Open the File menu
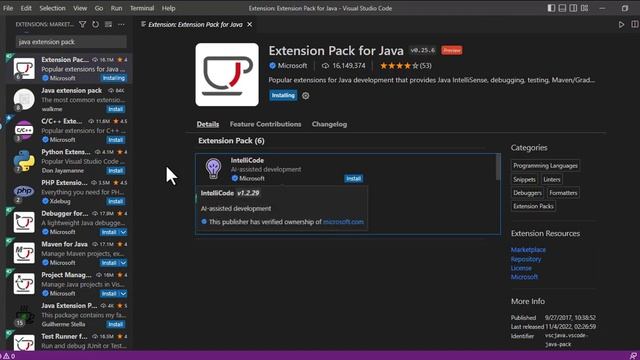Viewport: 640px width, 360px height. [8, 8]
